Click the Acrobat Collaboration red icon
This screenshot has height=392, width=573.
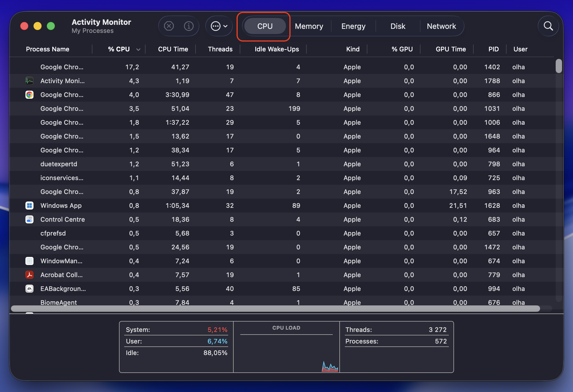29,275
